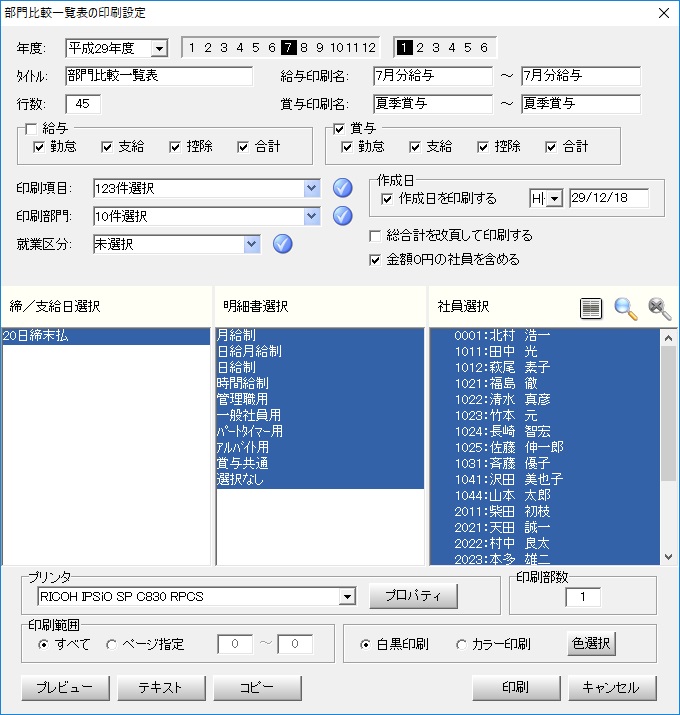Toggle 支給 checkbox under 給与
This screenshot has height=715, width=680.
click(x=107, y=147)
